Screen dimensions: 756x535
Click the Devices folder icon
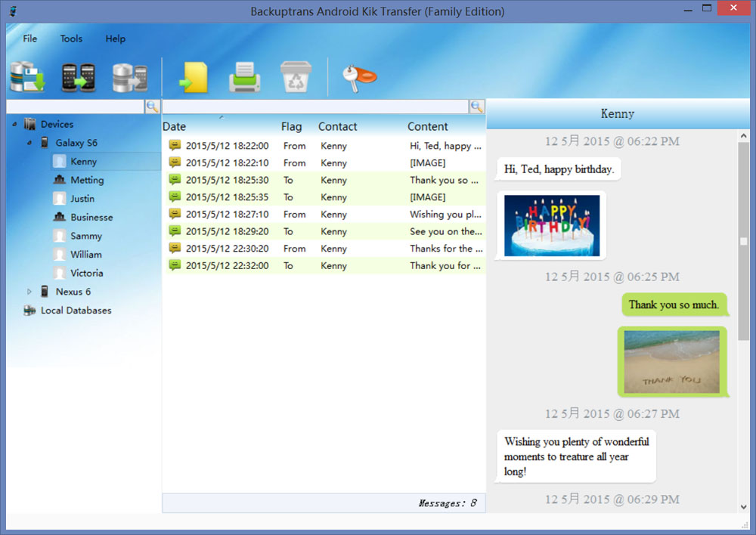pos(29,124)
